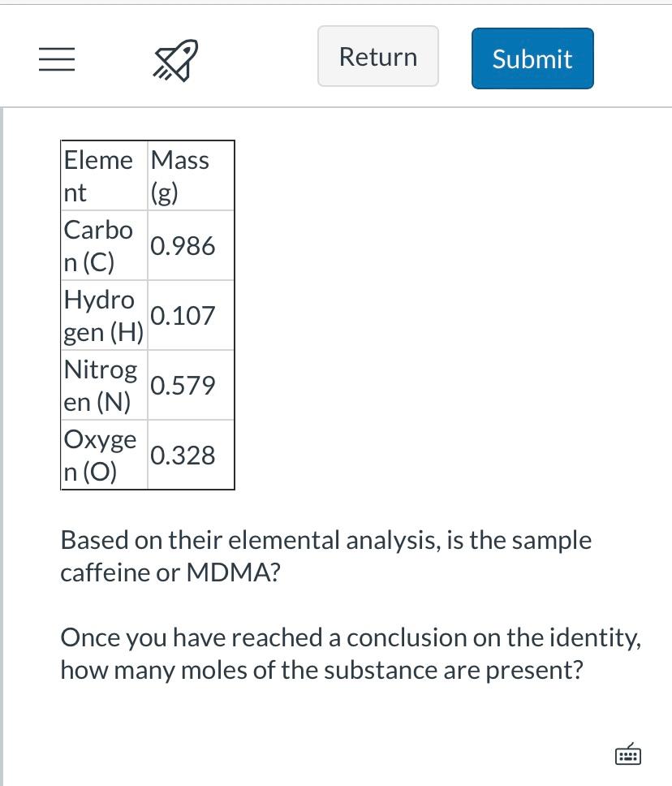Click the Submit button
This screenshot has width=672, height=786.
coord(532,58)
